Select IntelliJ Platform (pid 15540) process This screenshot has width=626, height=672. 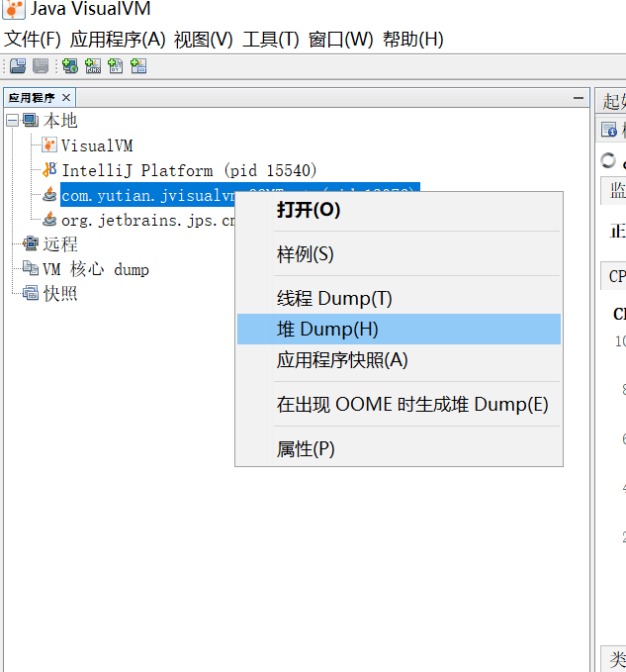pyautogui.click(x=188, y=170)
